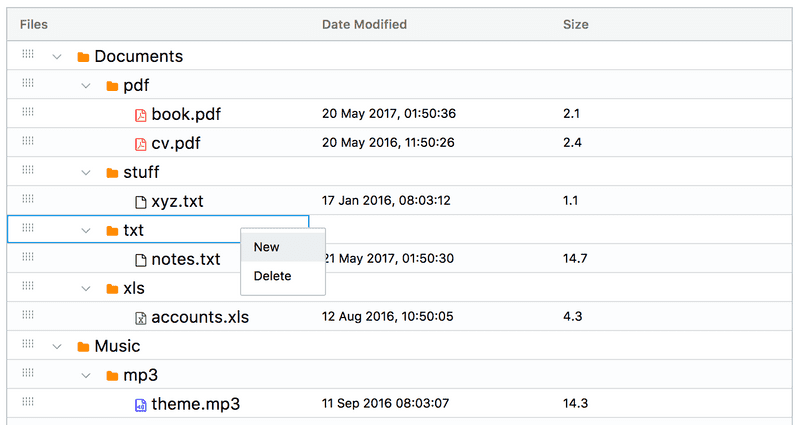
Task: Select the theme.mp3 file name
Action: [196, 404]
